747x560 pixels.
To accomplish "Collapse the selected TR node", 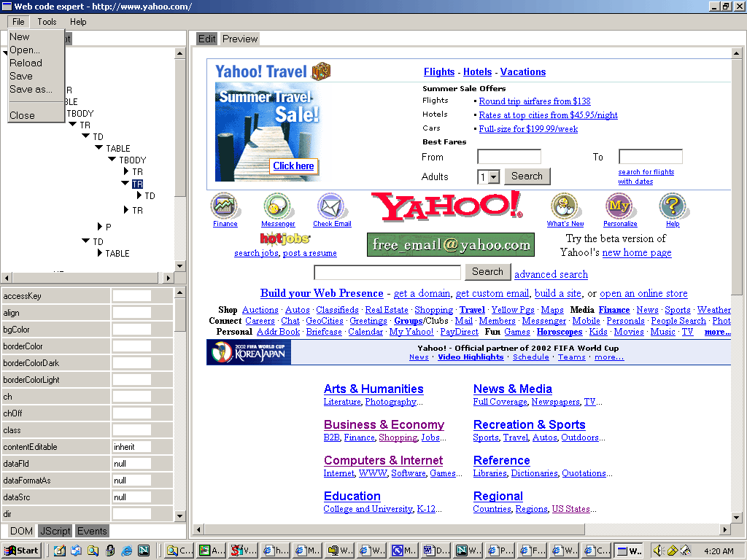I will (125, 183).
